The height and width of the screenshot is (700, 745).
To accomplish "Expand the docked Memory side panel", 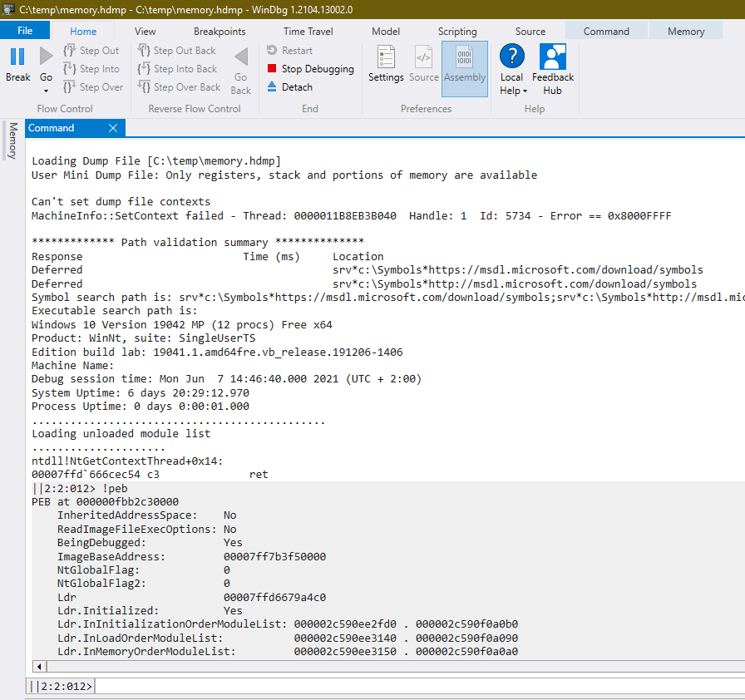I will pyautogui.click(x=12, y=140).
